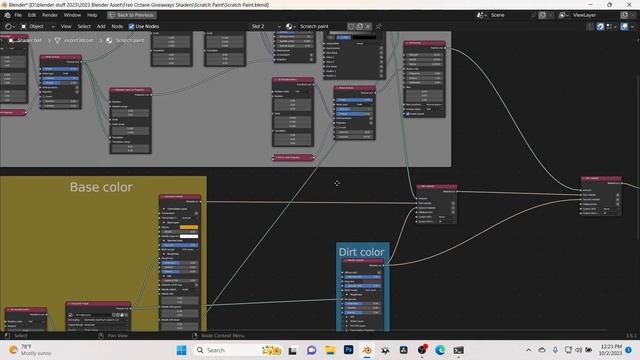Open the Object shader type dropdown
Image resolution: width=640 pixels, height=360 pixels.
38,27
